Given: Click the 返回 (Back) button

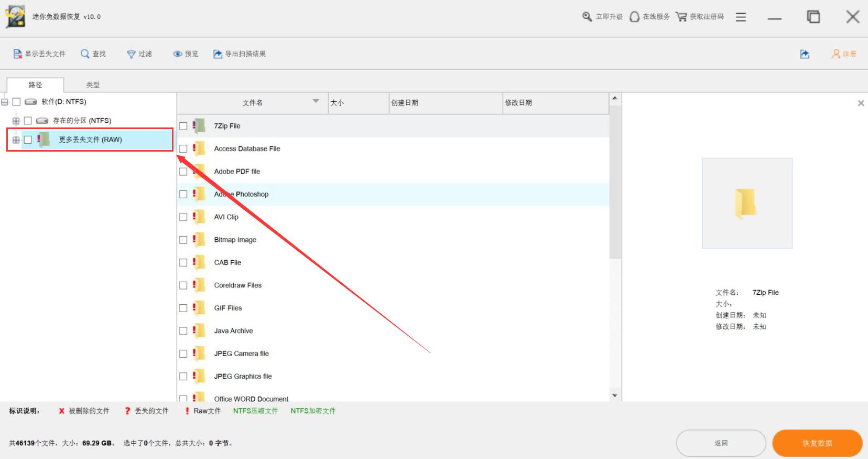Looking at the screenshot, I should point(721,443).
